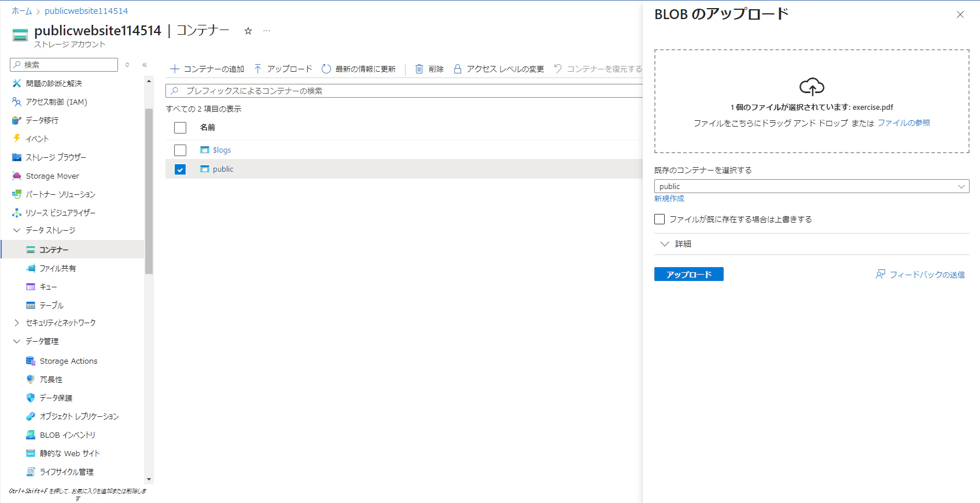Click the blue アップロード button
980x503 pixels.
688,274
